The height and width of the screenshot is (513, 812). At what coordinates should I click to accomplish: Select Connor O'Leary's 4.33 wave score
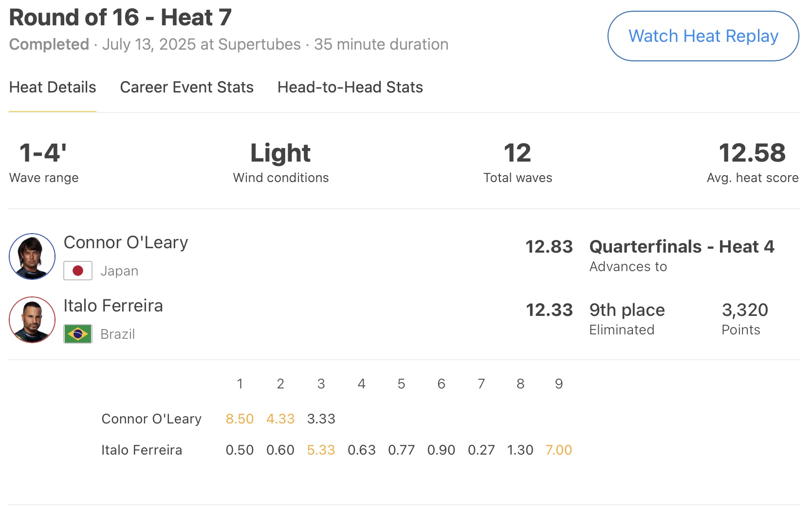pyautogui.click(x=280, y=419)
